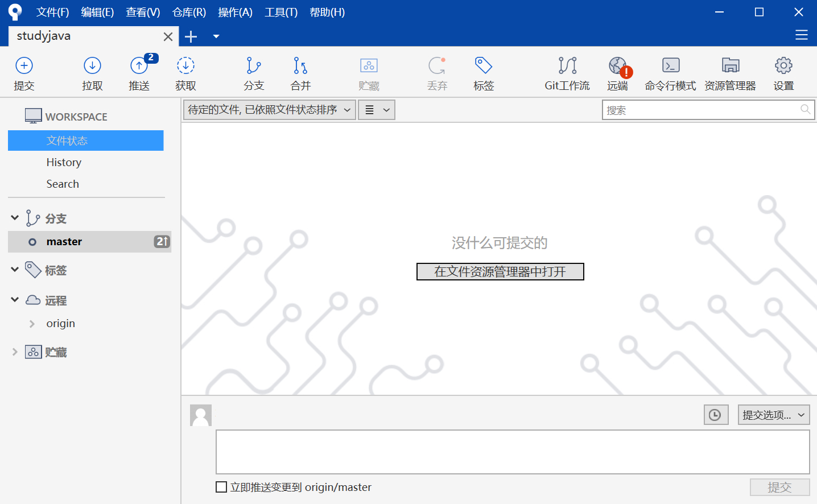817x504 pixels.
Task: Select the master branch
Action: 89,242
